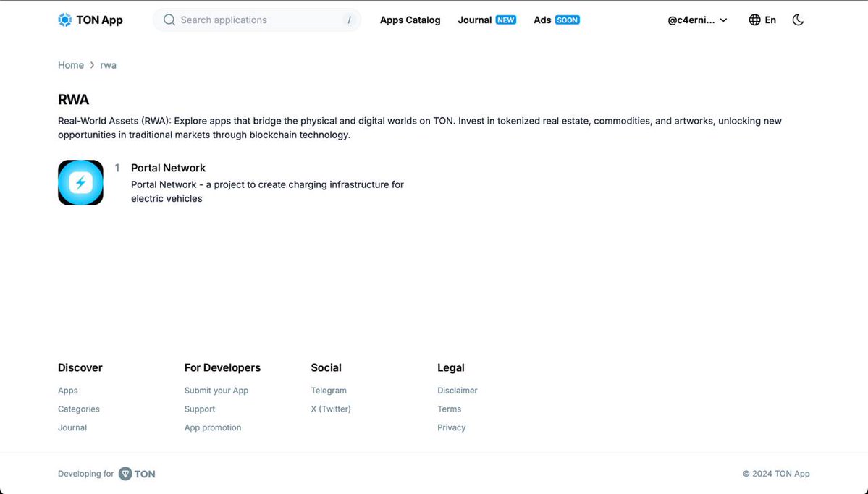868x494 pixels.
Task: Go to Home in the breadcrumb
Action: [71, 65]
